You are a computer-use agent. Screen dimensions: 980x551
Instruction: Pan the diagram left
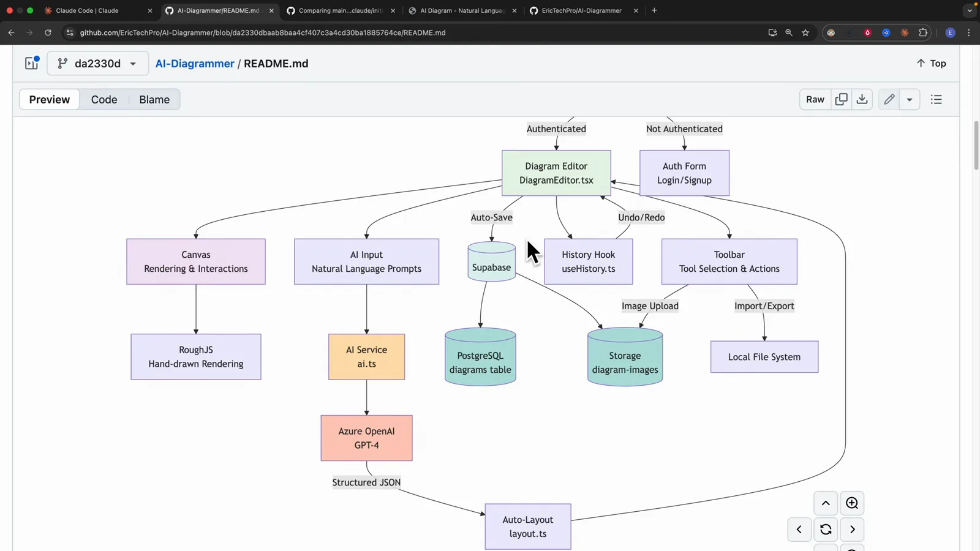[x=799, y=530]
